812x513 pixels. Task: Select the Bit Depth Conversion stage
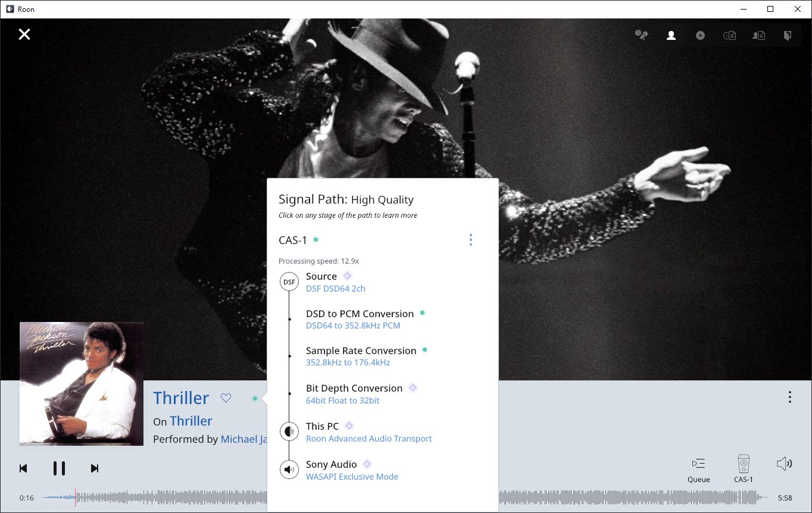(x=354, y=388)
